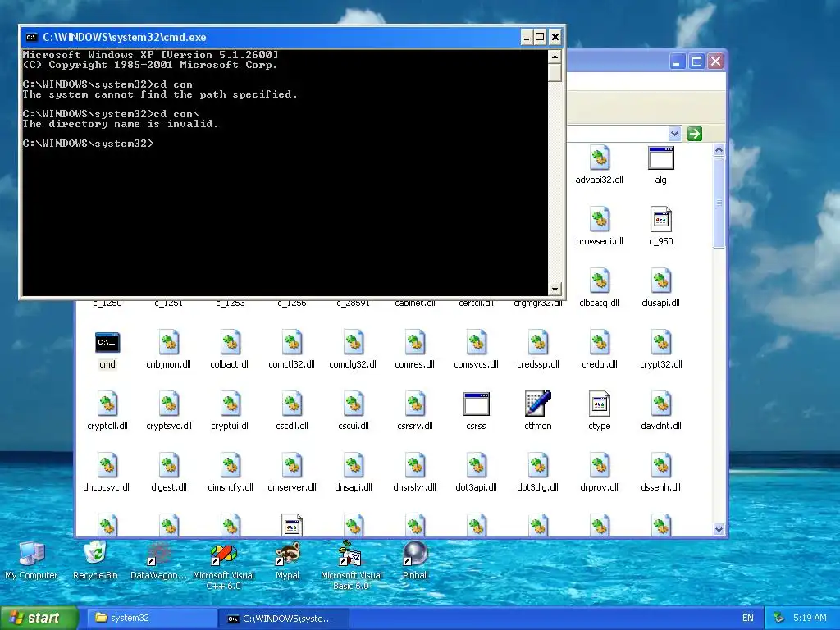The height and width of the screenshot is (630, 840).
Task: Click the green Go arrow button
Action: (695, 134)
